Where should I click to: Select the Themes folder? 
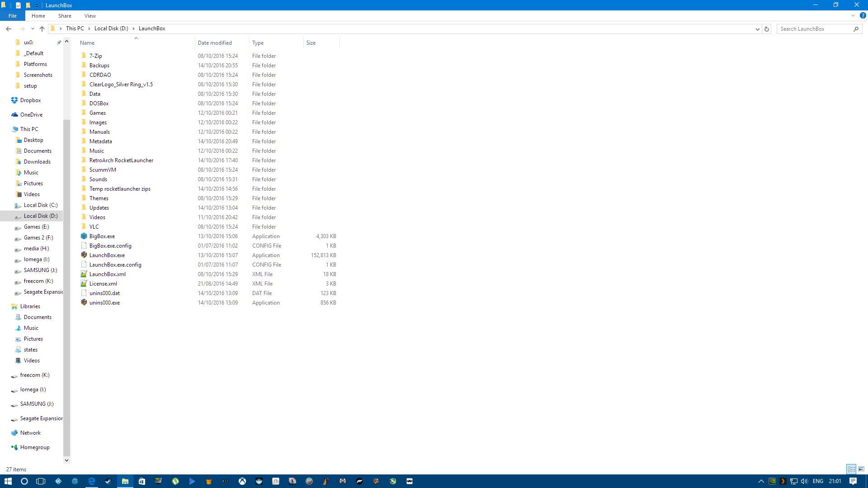[99, 198]
